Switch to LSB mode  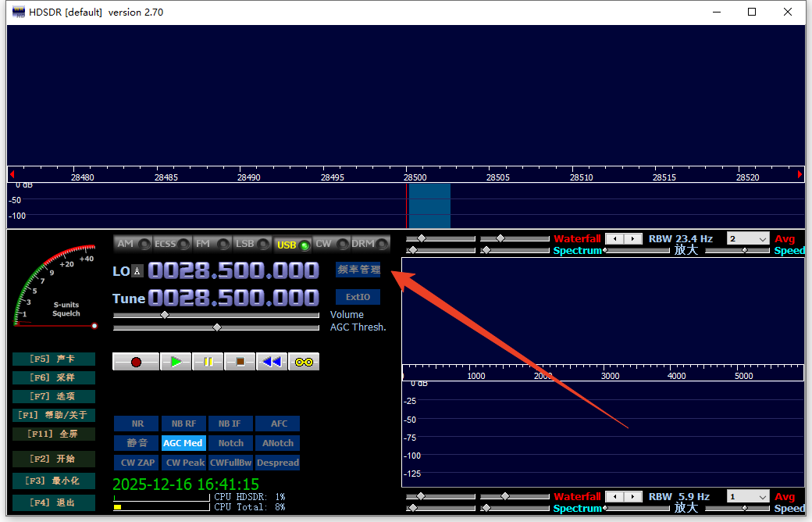point(252,244)
